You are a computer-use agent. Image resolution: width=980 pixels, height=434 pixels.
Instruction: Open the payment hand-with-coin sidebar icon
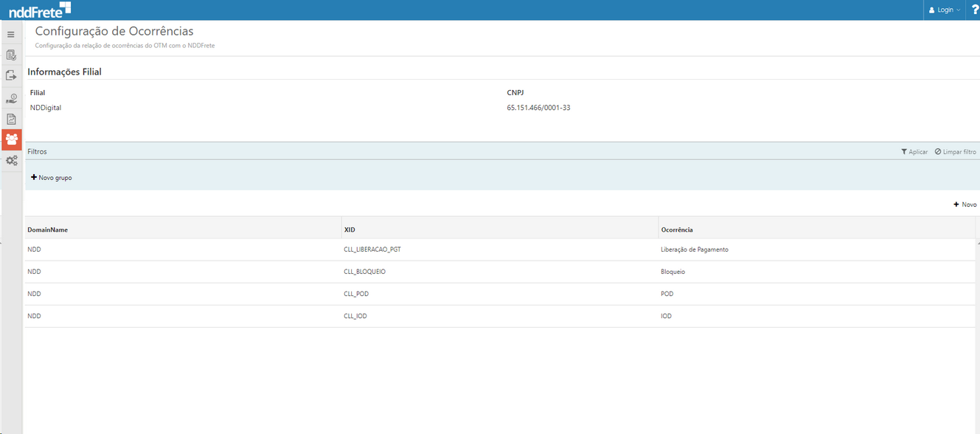click(11, 98)
